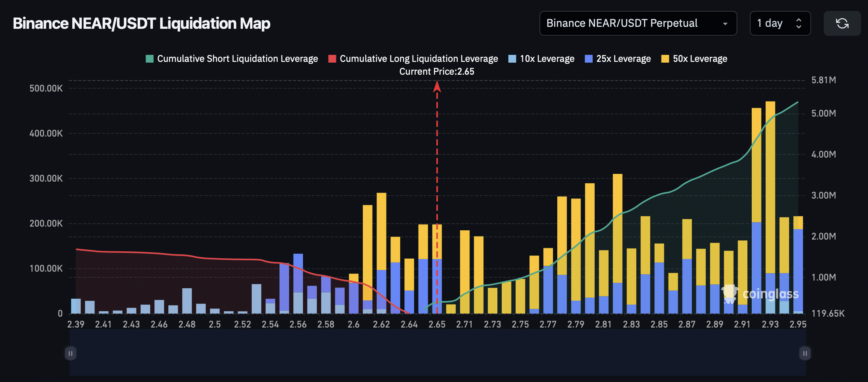This screenshot has height=382, width=868.
Task: Click the up/down arrows in timeframe selector
Action: coord(799,24)
